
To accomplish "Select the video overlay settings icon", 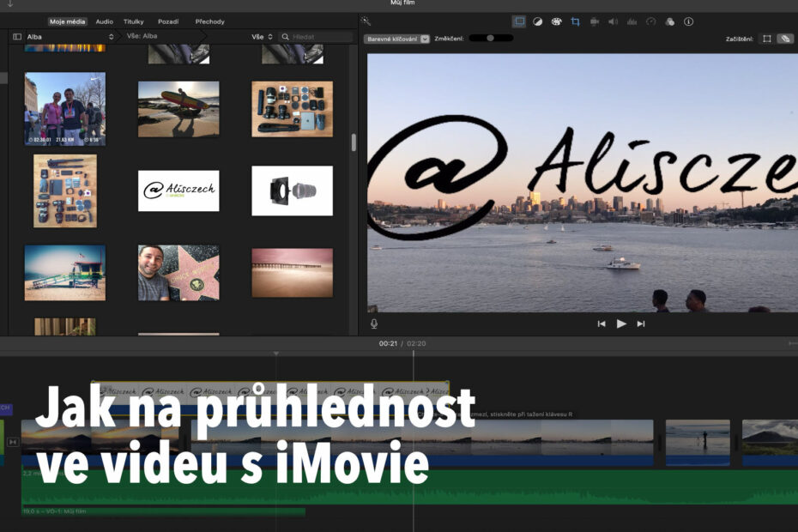I will coord(519,21).
